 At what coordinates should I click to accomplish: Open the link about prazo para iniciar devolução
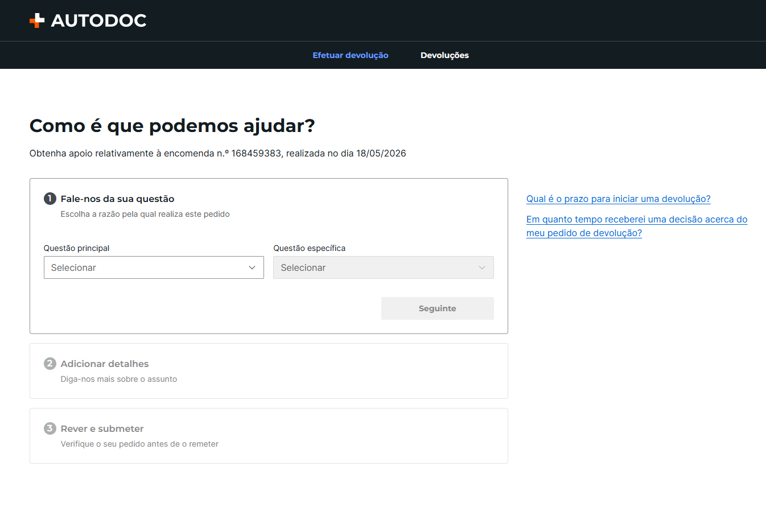point(619,199)
